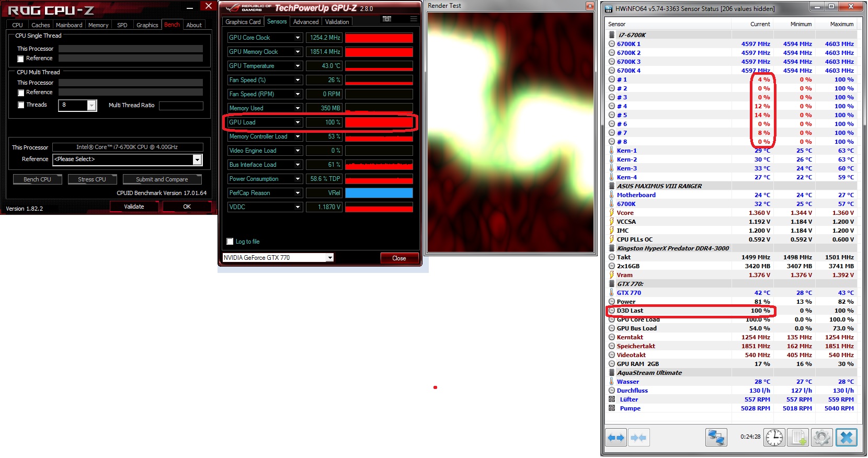Image resolution: width=868 pixels, height=458 pixels.
Task: Click the thermometer icon beside Motherboard
Action: point(612,195)
